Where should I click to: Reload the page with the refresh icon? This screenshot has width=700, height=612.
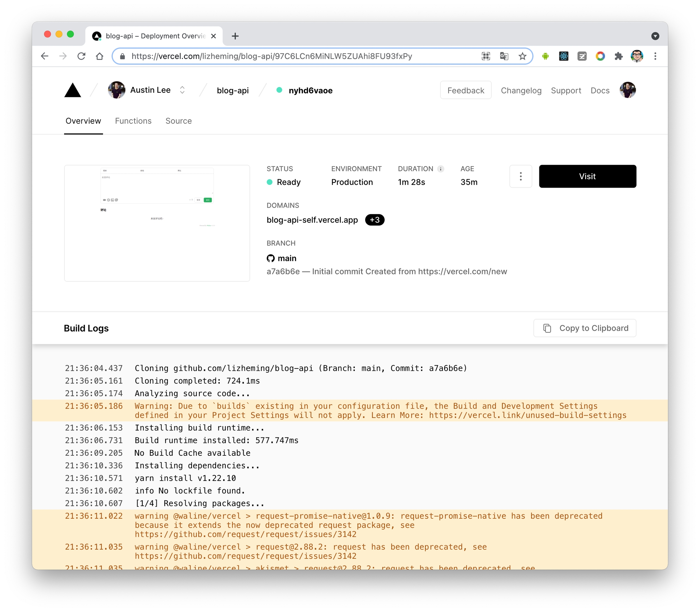pyautogui.click(x=81, y=56)
